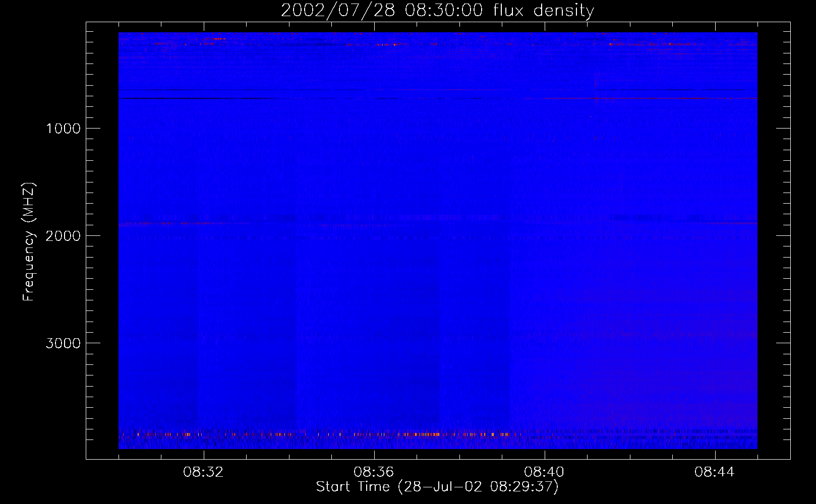Click the 08:44 time tick label

tap(715, 472)
